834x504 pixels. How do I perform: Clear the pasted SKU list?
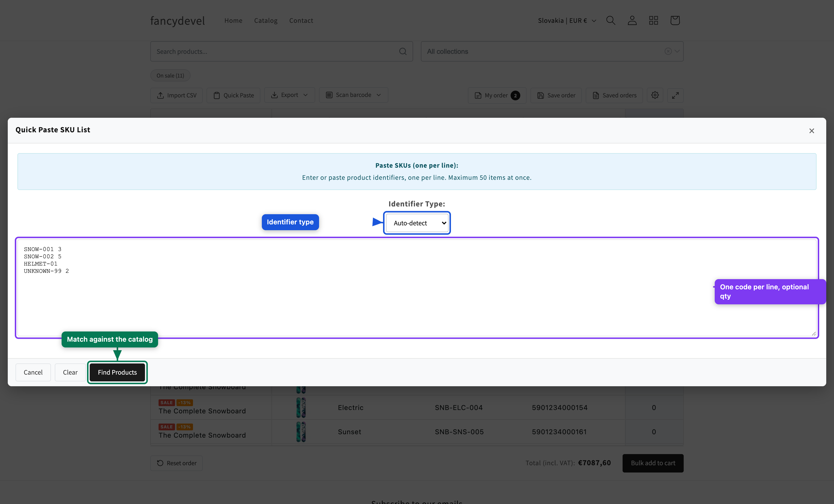pyautogui.click(x=70, y=372)
